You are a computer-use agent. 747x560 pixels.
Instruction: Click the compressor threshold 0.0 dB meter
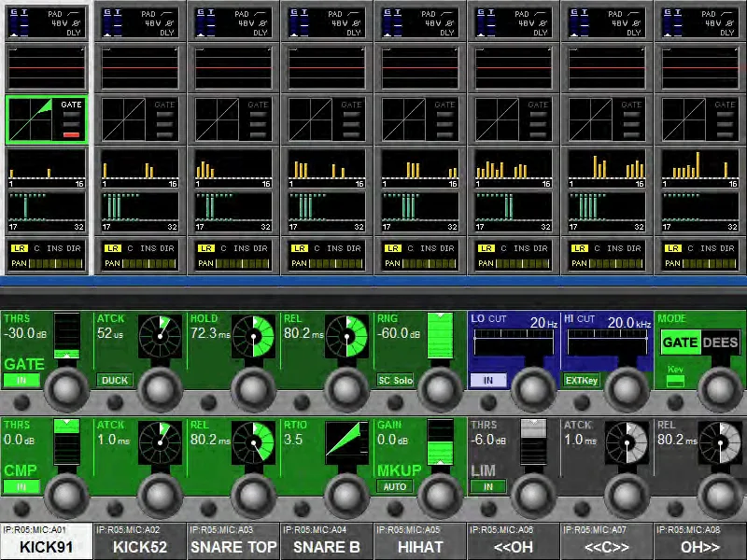click(66, 442)
